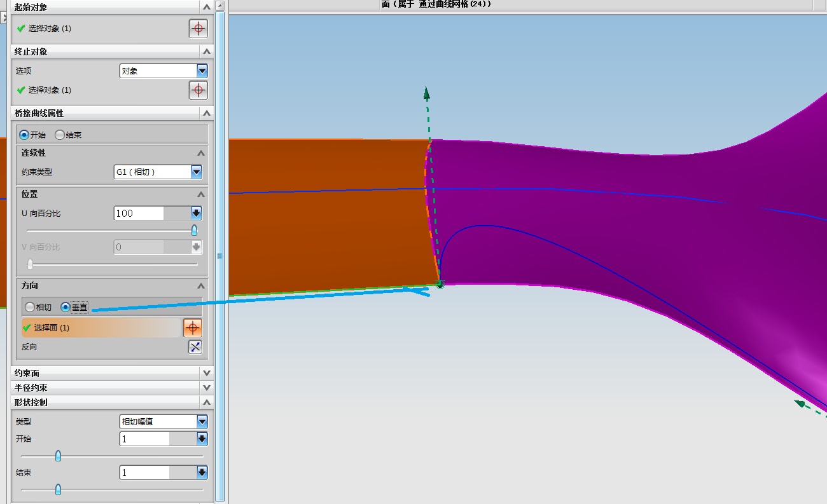Viewport: 827px width, 504px height.
Task: Open the 选项 dropdown showing 对象
Action: 163,71
